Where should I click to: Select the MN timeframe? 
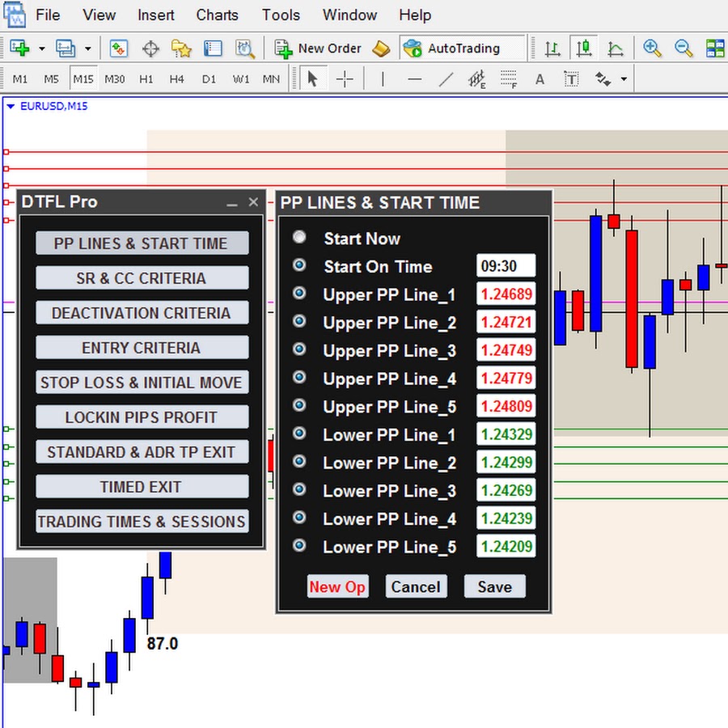pos(271,79)
